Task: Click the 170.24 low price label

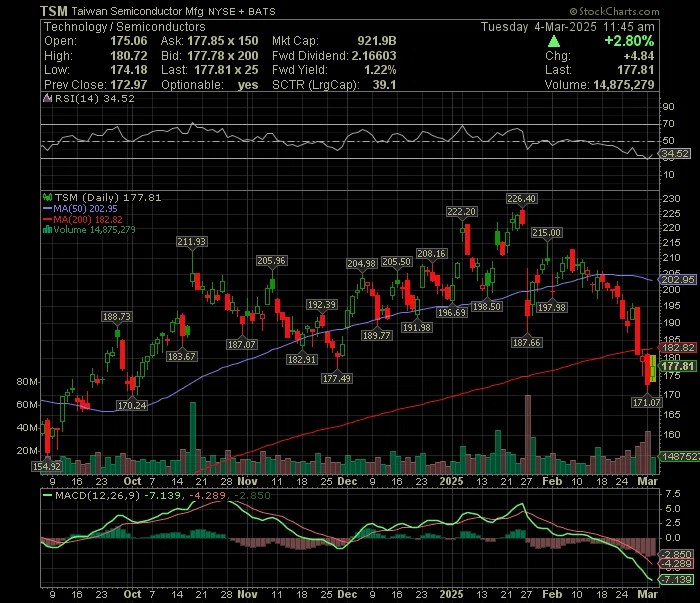Action: [132, 405]
